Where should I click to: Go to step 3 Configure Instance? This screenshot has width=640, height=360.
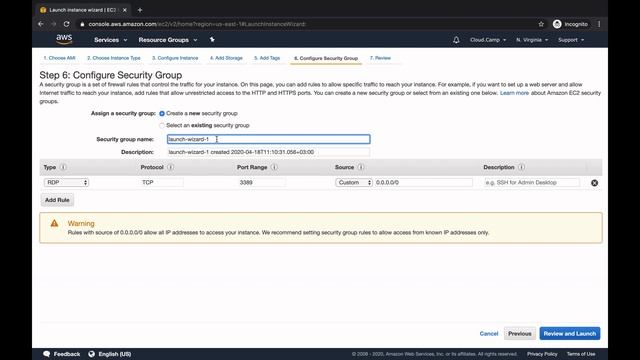tap(175, 58)
